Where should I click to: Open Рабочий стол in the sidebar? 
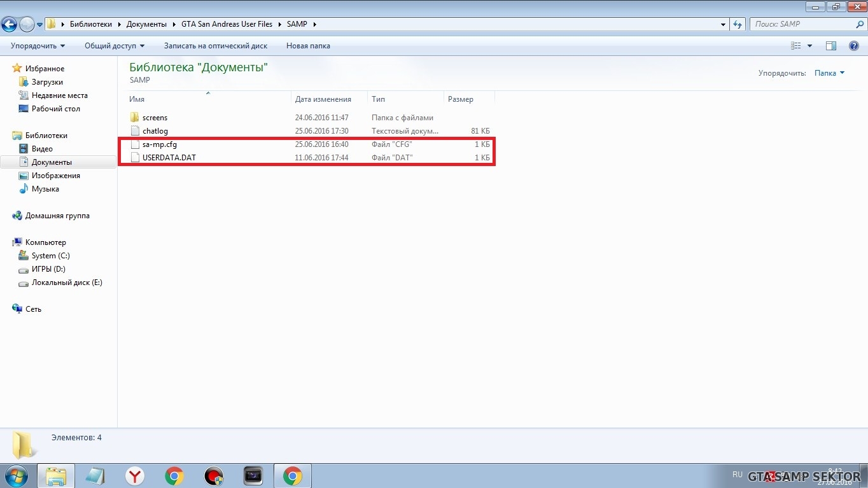[56, 109]
